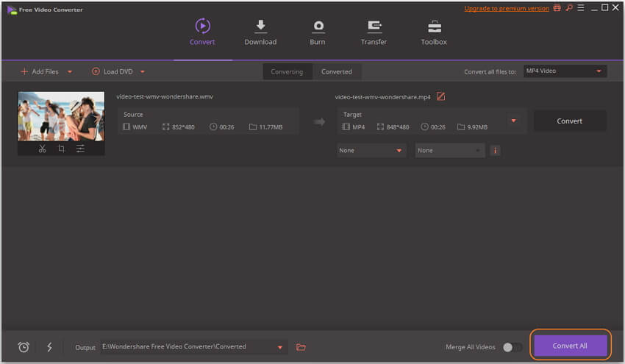Click Upgrade to premium version link
This screenshot has height=364, width=625.
pyautogui.click(x=507, y=8)
